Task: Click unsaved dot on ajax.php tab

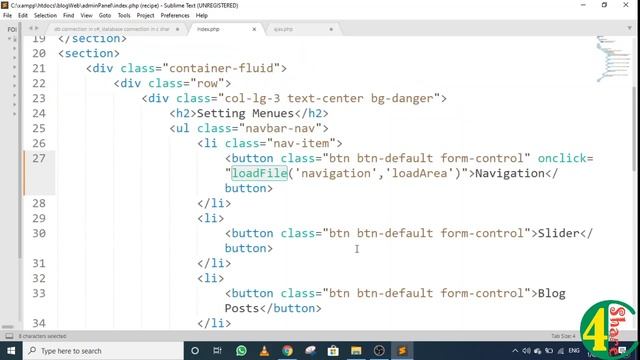Action: pyautogui.click(x=331, y=29)
